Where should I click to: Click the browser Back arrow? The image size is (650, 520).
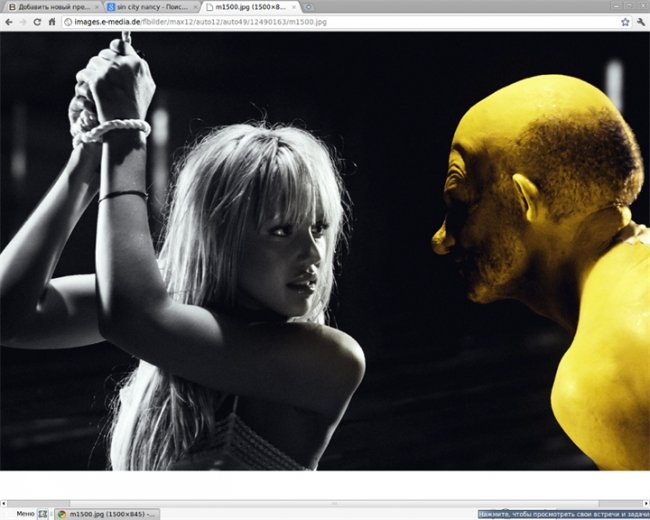click(x=9, y=21)
